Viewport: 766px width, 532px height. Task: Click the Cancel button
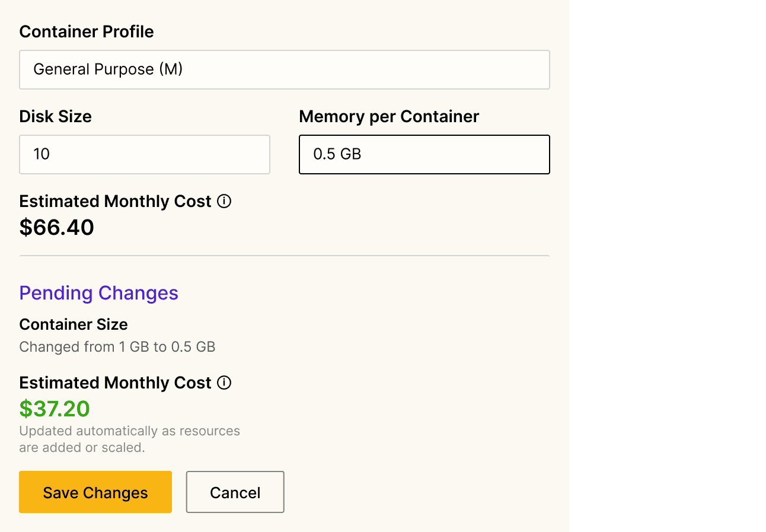(235, 492)
